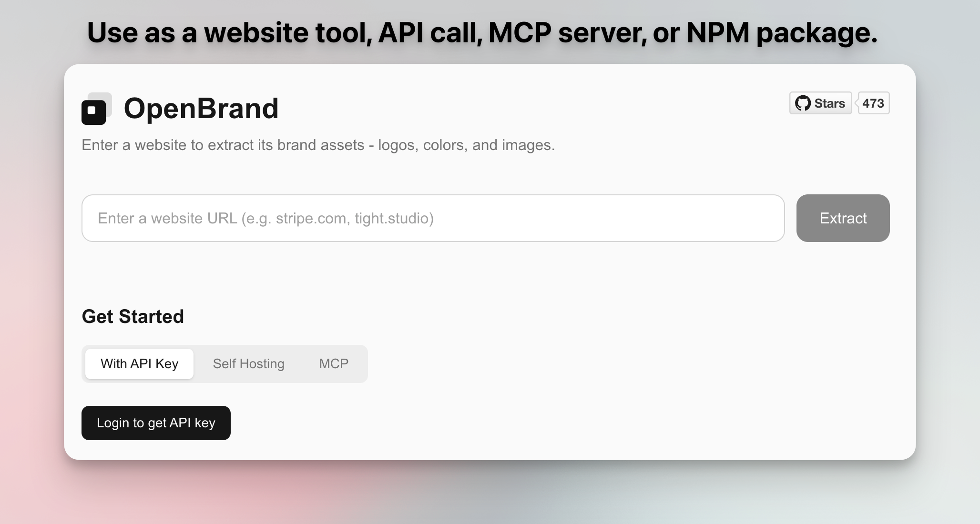
Task: Switch to the Self Hosting tab
Action: pyautogui.click(x=248, y=364)
